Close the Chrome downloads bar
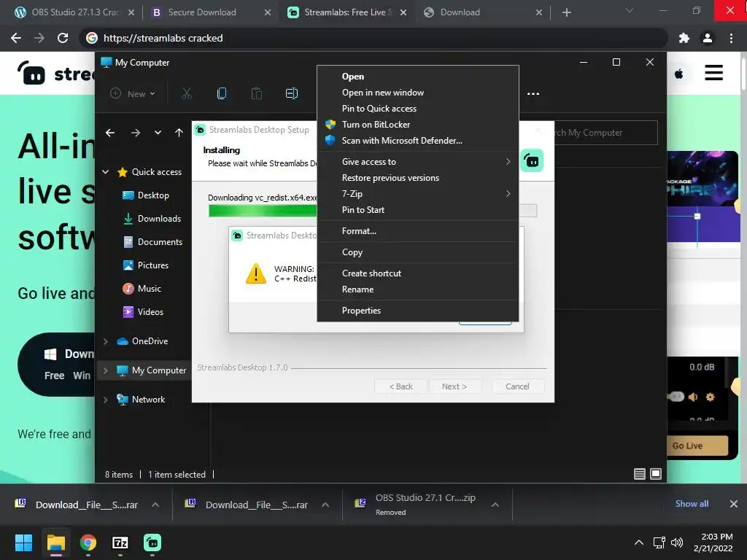 pos(734,504)
